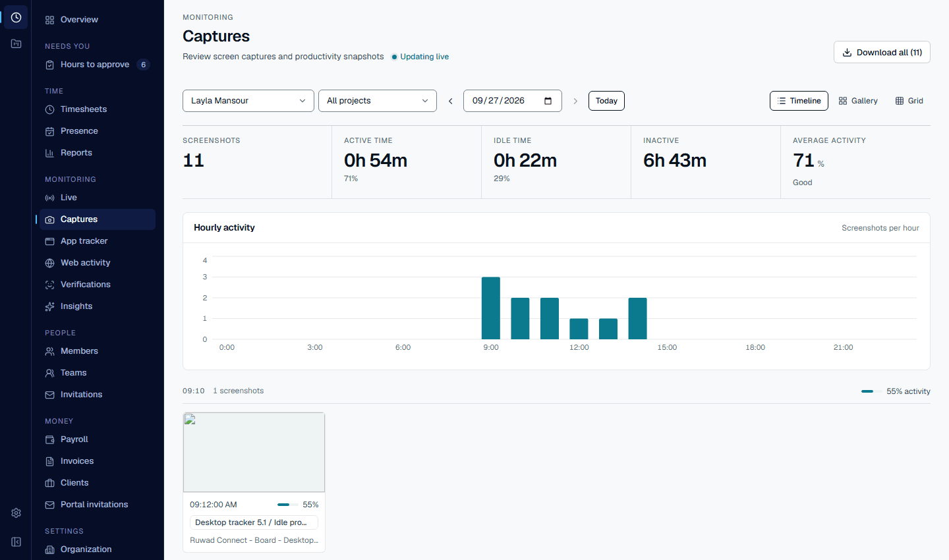The height and width of the screenshot is (560, 949).
Task: Open Hours to approve menu item
Action: point(98,65)
